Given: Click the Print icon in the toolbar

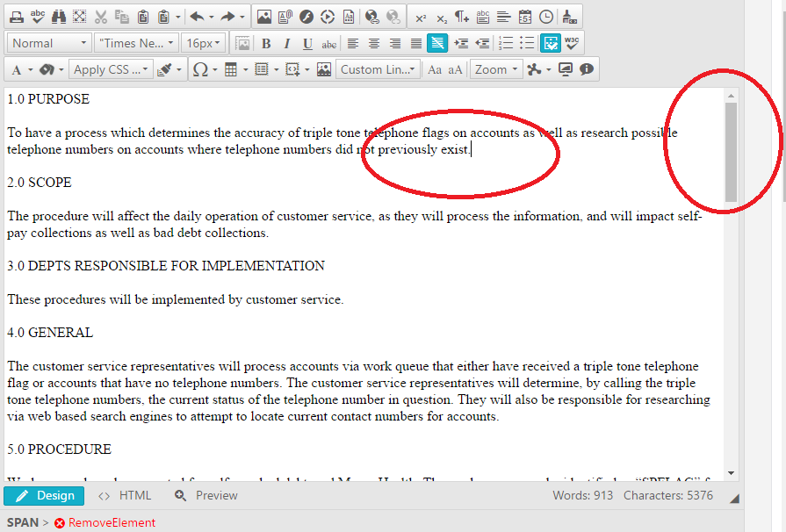Looking at the screenshot, I should tap(17, 17).
